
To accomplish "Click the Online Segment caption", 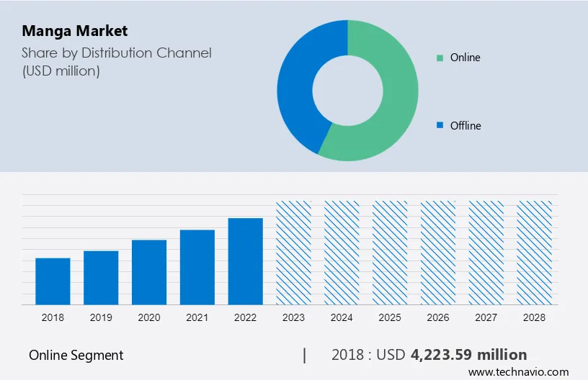I will tap(76, 356).
